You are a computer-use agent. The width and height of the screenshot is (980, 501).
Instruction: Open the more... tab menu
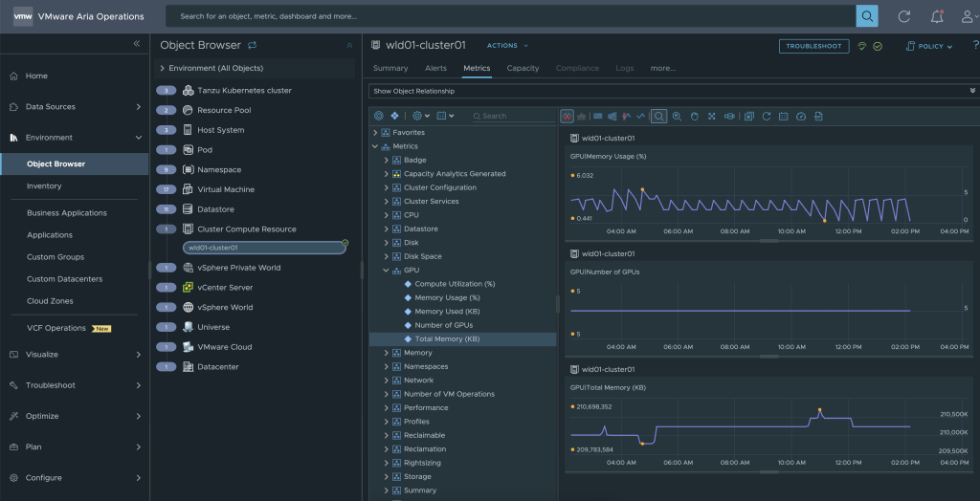pos(663,68)
